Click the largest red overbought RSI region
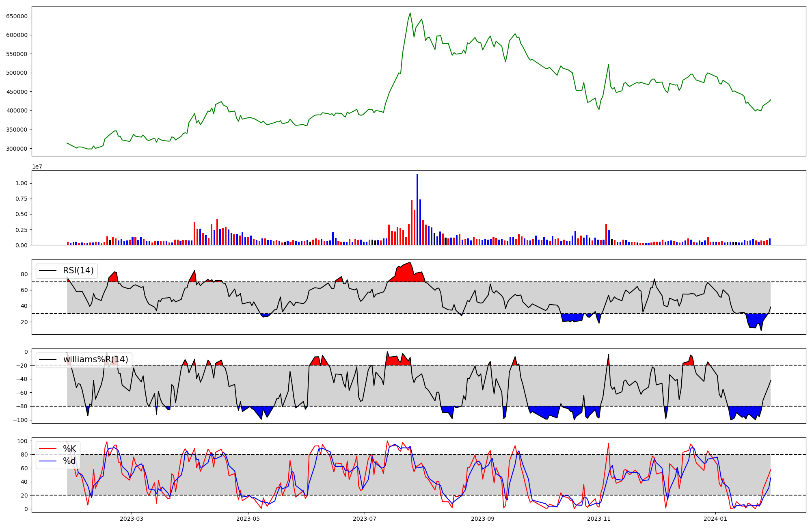812x528 pixels. (x=406, y=274)
